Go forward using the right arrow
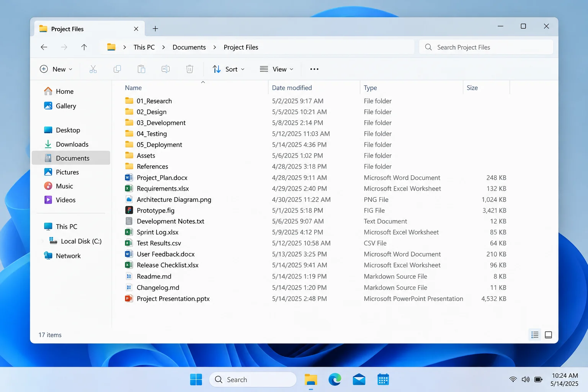588x392 pixels. [x=64, y=47]
